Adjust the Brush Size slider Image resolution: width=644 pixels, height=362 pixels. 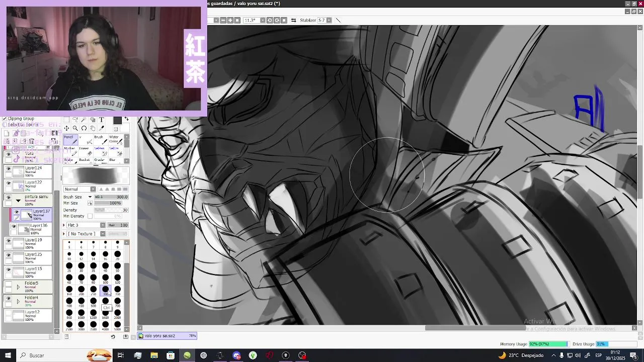pyautogui.click(x=111, y=197)
